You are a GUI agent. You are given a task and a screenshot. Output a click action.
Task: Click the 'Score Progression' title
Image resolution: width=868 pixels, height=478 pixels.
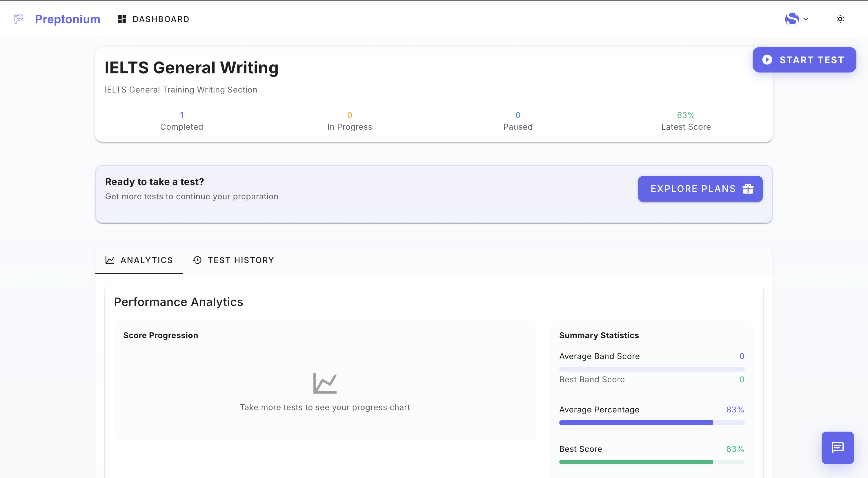161,335
